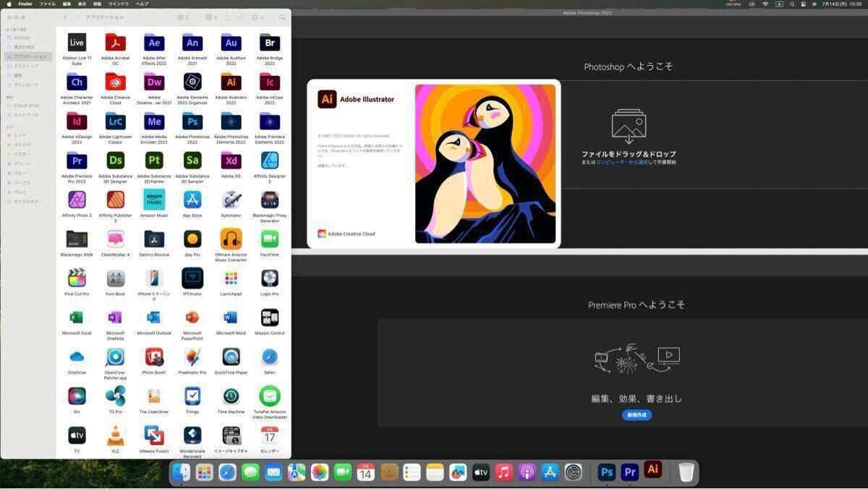This screenshot has width=868, height=489.
Task: Open Adobe Substance 3D Painter app
Action: [154, 160]
